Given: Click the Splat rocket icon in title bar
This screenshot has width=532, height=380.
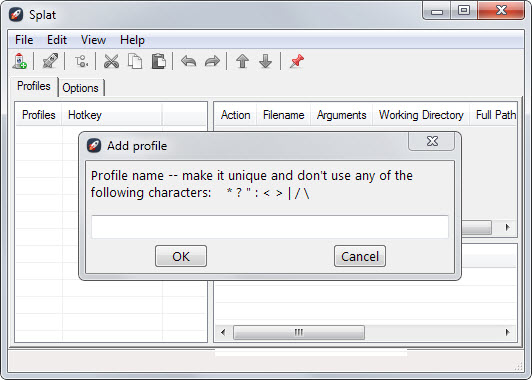Looking at the screenshot, I should 16,15.
